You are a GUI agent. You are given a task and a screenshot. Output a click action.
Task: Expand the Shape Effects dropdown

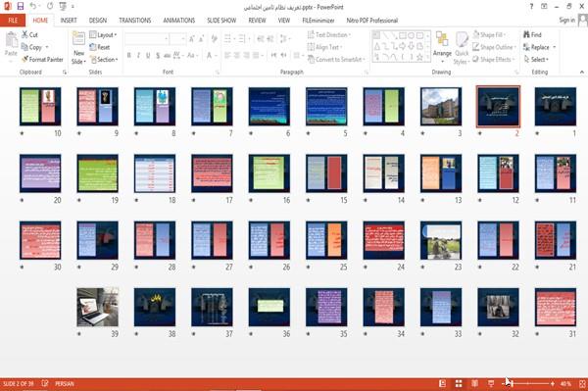(x=494, y=59)
